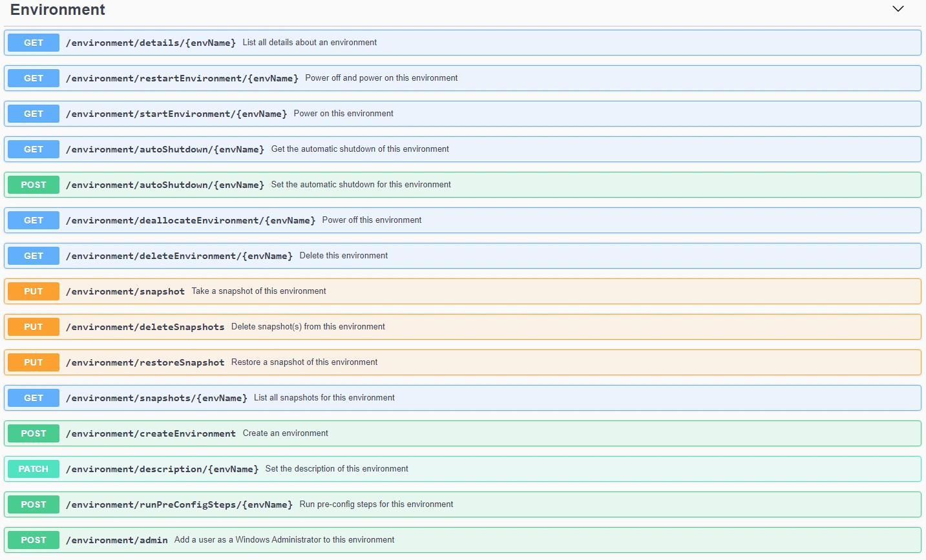The image size is (926, 560).
Task: Click GET badge for restartEnvironment
Action: point(34,78)
